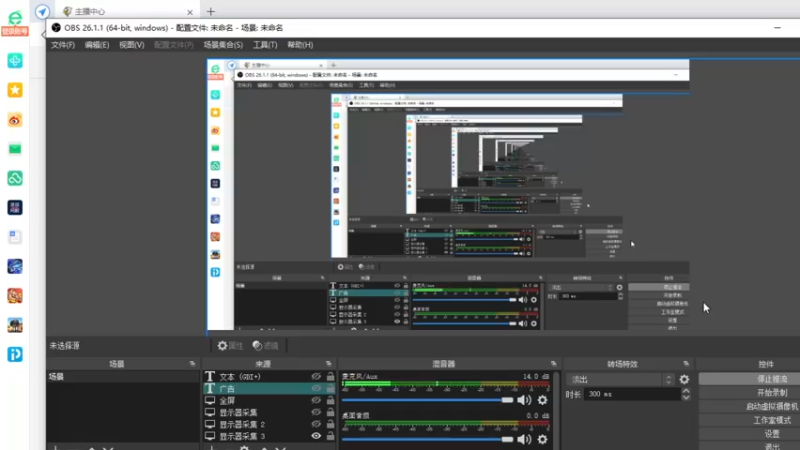Image resolution: width=800 pixels, height=450 pixels.
Task: Open the 工具(T) menu
Action: pos(265,45)
